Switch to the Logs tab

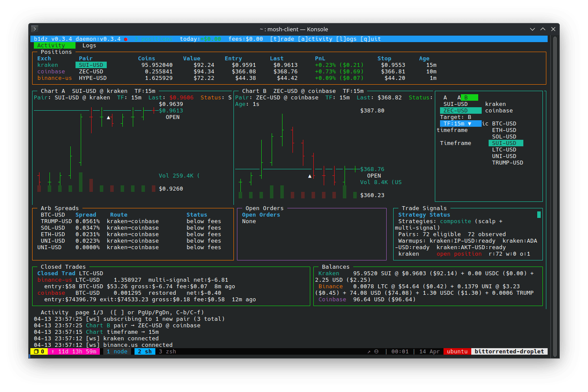pyautogui.click(x=89, y=45)
